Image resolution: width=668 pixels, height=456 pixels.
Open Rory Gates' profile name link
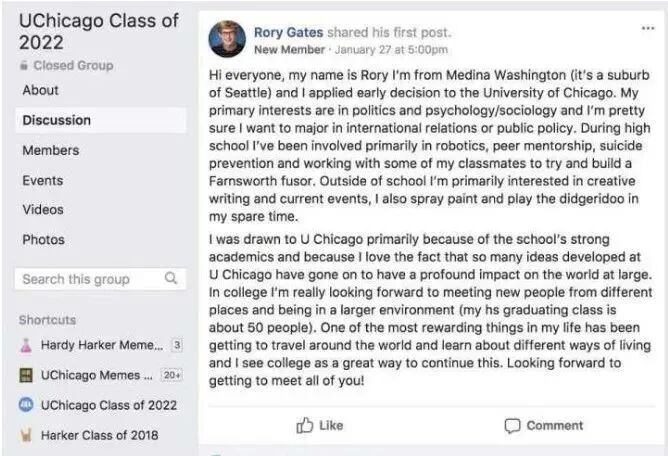click(x=288, y=32)
